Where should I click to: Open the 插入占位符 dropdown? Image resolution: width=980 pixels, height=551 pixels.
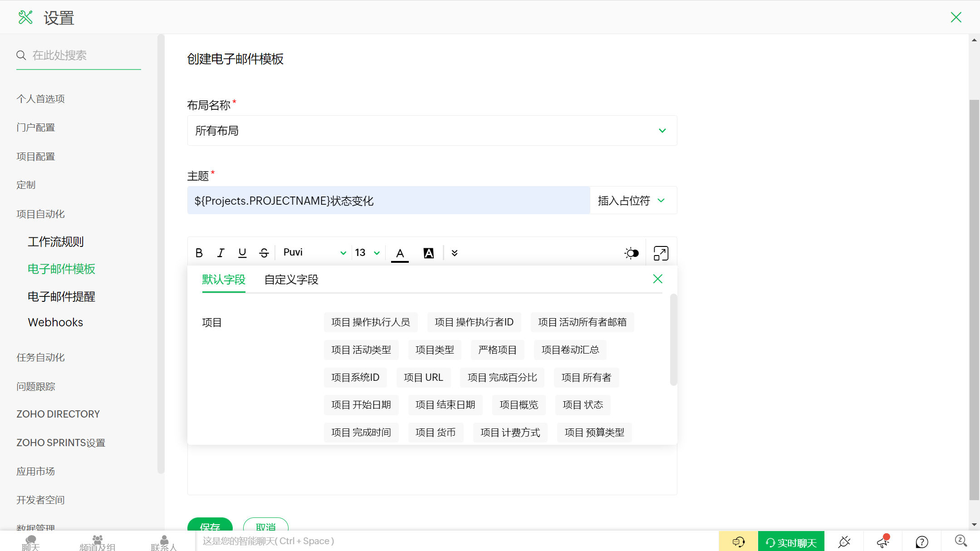(x=632, y=201)
